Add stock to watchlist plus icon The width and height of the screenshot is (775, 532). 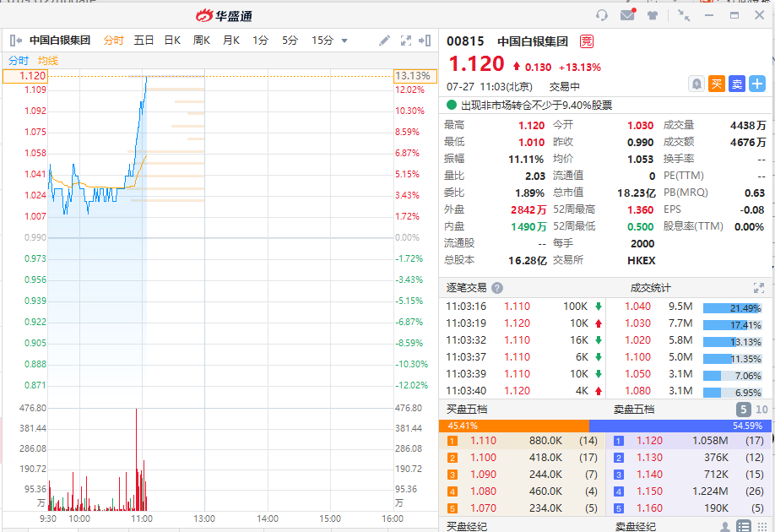[x=757, y=84]
